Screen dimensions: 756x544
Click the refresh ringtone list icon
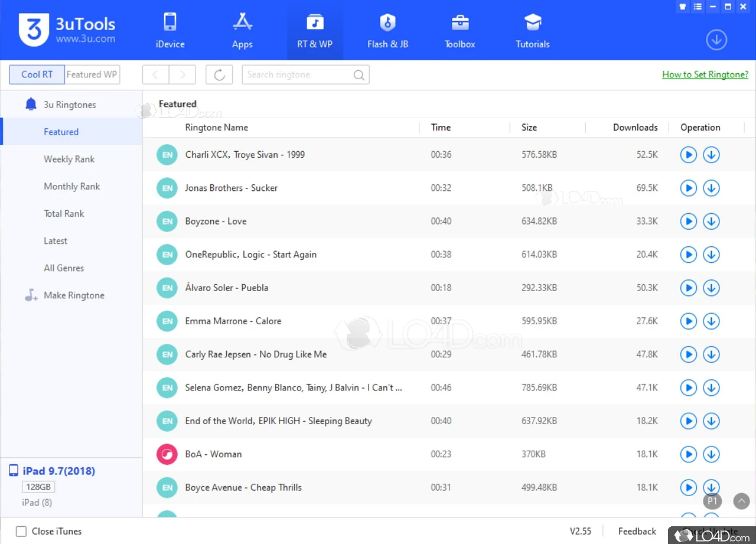coord(219,75)
